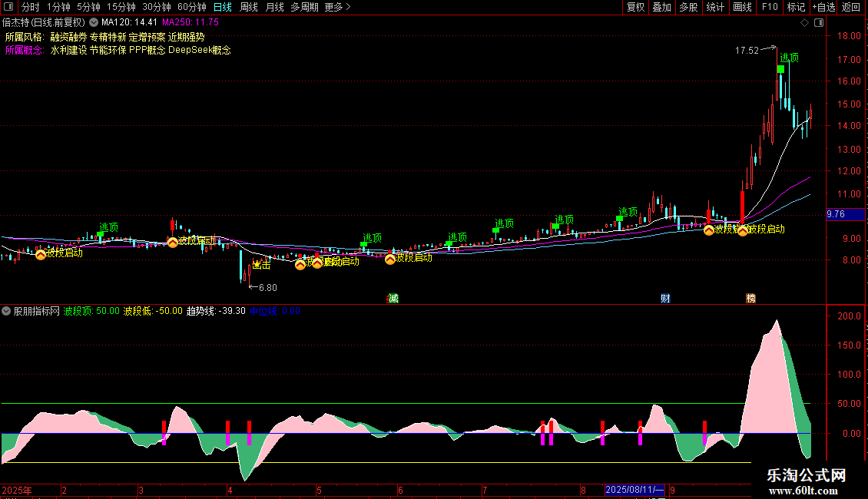Select the 5分钟 period tab
The image size is (868, 499).
88,7
